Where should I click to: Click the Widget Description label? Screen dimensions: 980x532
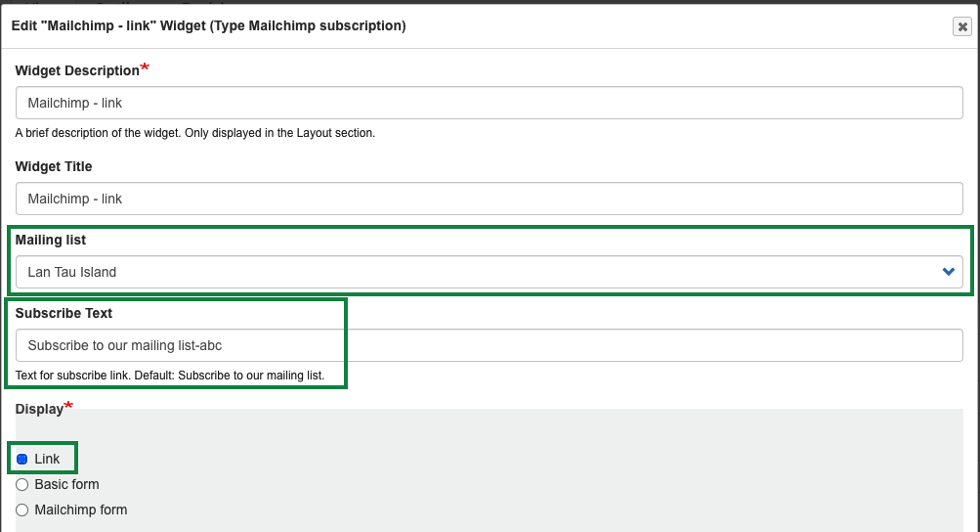[x=77, y=70]
